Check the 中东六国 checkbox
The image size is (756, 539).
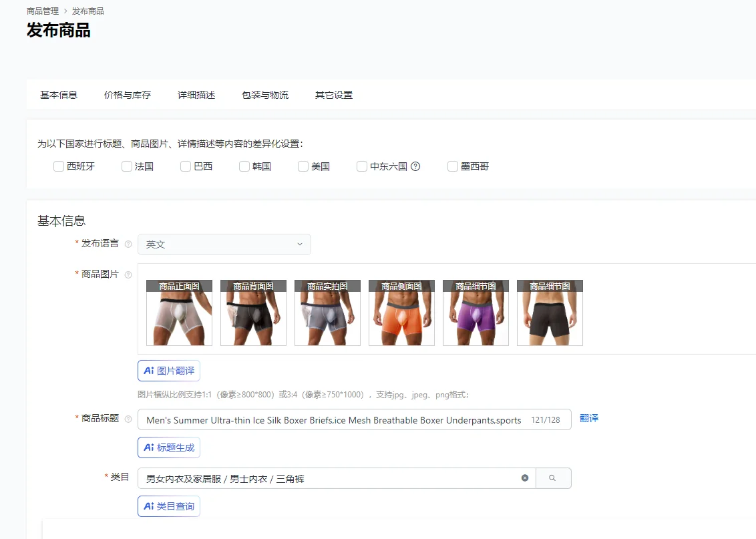[362, 166]
